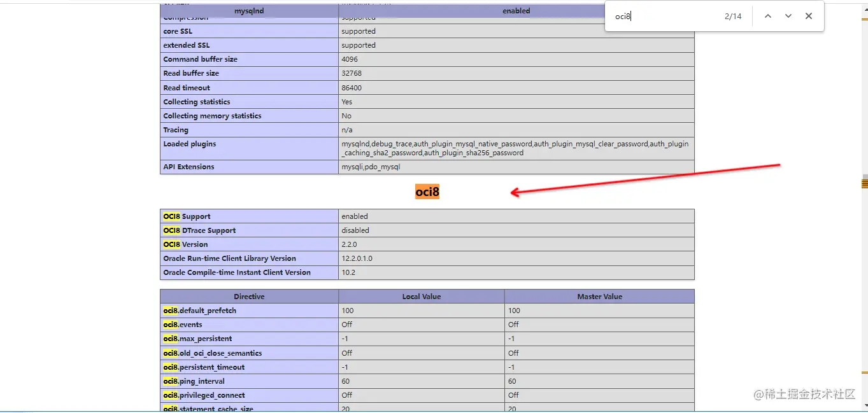Select oci8.events directive
The width and height of the screenshot is (868, 413).
(x=182, y=325)
